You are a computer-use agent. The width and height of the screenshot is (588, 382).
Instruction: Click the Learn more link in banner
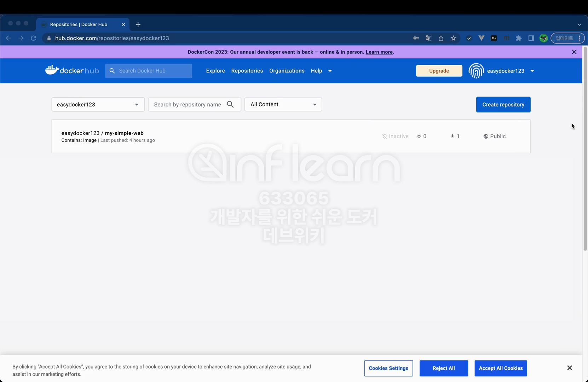(379, 52)
